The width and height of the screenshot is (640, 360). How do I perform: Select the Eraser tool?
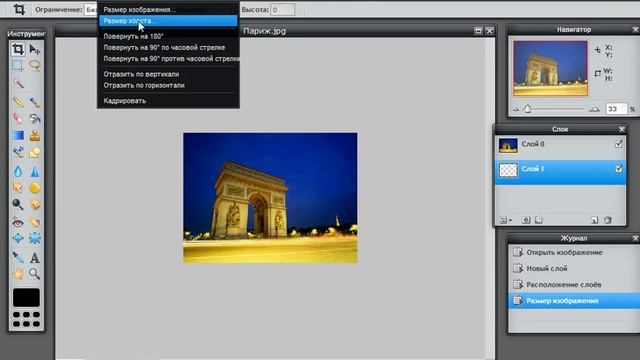click(x=18, y=118)
